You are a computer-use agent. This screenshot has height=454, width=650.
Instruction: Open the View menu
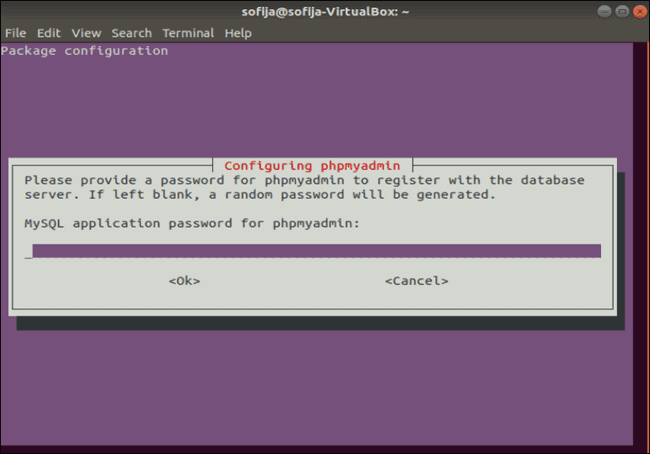point(86,33)
